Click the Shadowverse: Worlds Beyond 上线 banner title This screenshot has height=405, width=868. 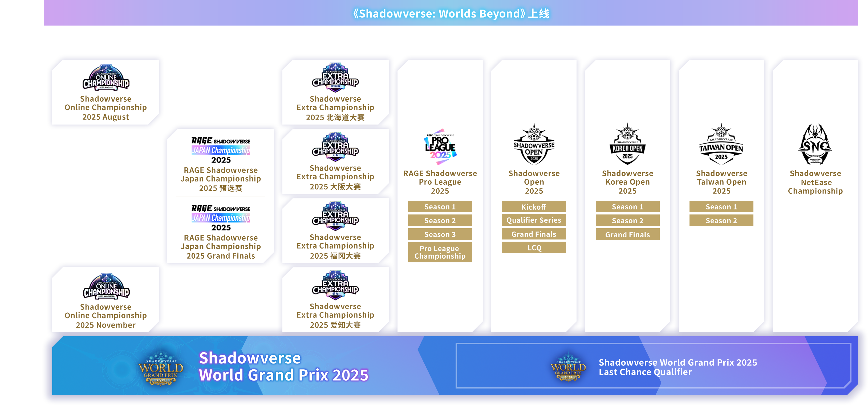coord(451,14)
